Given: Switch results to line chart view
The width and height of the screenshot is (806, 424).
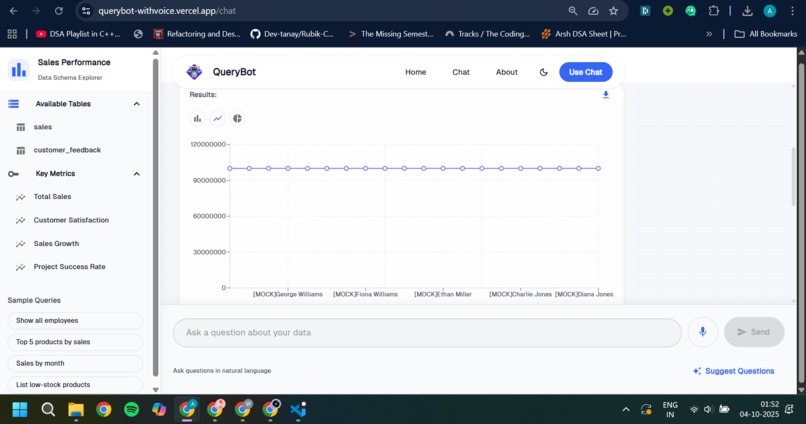Looking at the screenshot, I should coord(217,119).
